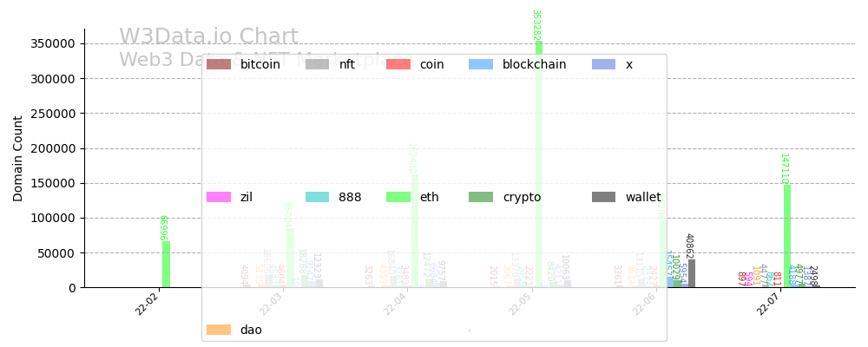This screenshot has width=868, height=347.
Task: Click the blockchain legend blue swatch
Action: point(481,64)
